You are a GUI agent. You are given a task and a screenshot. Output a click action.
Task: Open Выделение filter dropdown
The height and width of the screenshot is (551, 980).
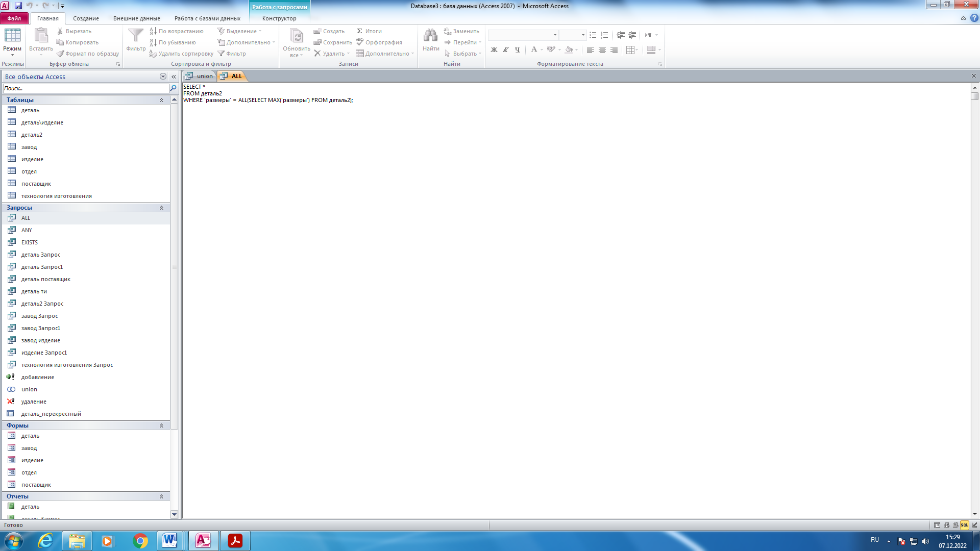[x=239, y=31]
